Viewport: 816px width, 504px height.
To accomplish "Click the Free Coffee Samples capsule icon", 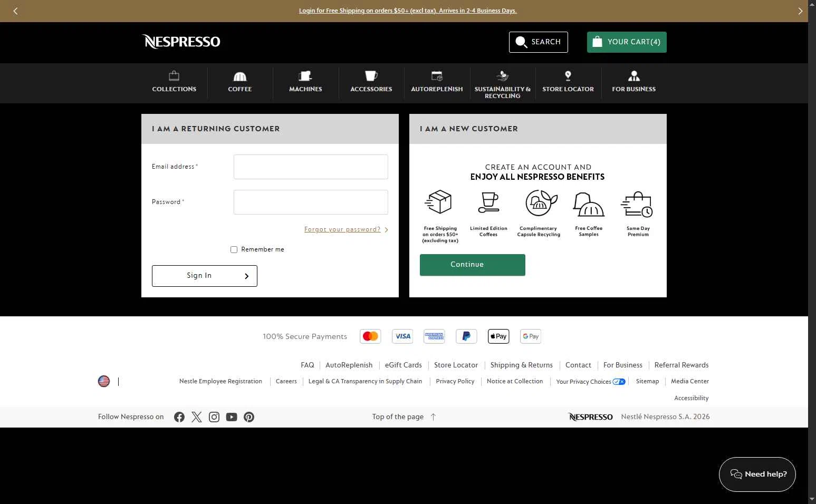I will 589,204.
